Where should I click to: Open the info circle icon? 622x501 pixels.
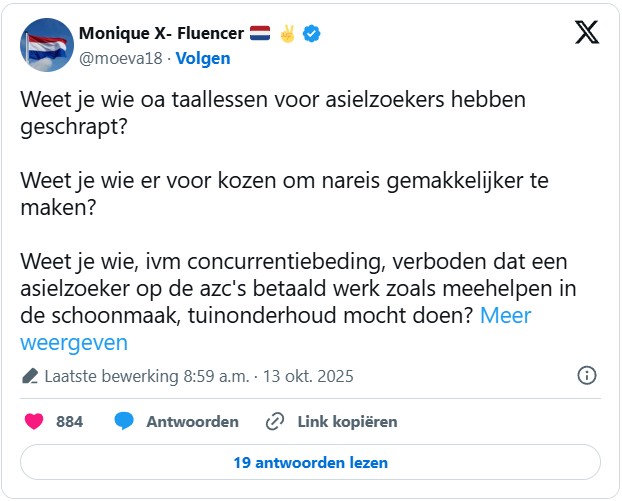pos(587,376)
